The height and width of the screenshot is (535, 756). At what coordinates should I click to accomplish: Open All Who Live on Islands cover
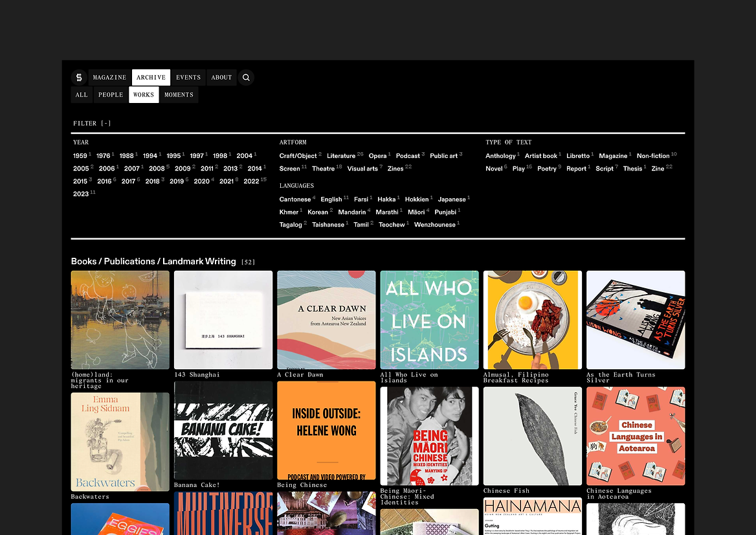[x=429, y=320]
